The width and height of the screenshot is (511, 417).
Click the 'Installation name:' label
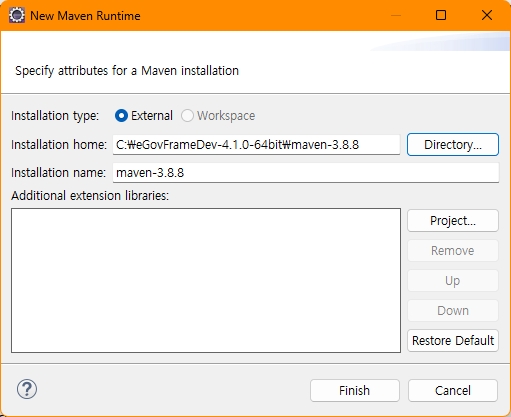point(58,173)
